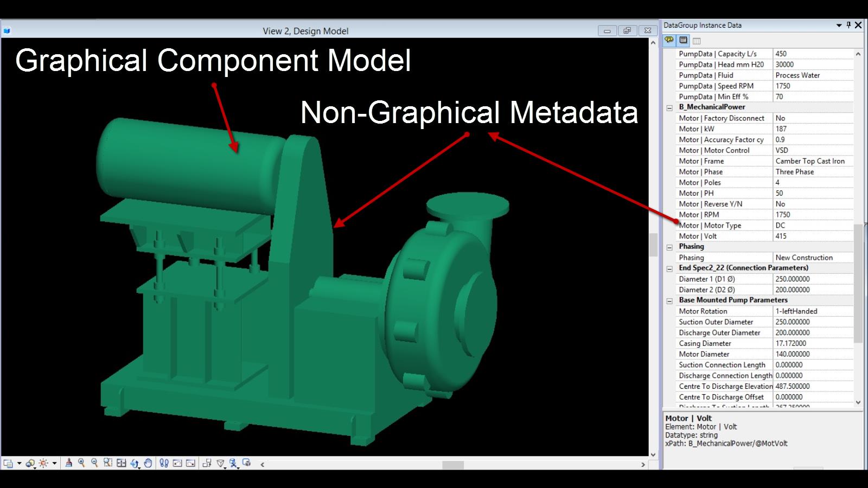This screenshot has width=868, height=488.
Task: Activate the Walk footprints tool
Action: coord(164,463)
